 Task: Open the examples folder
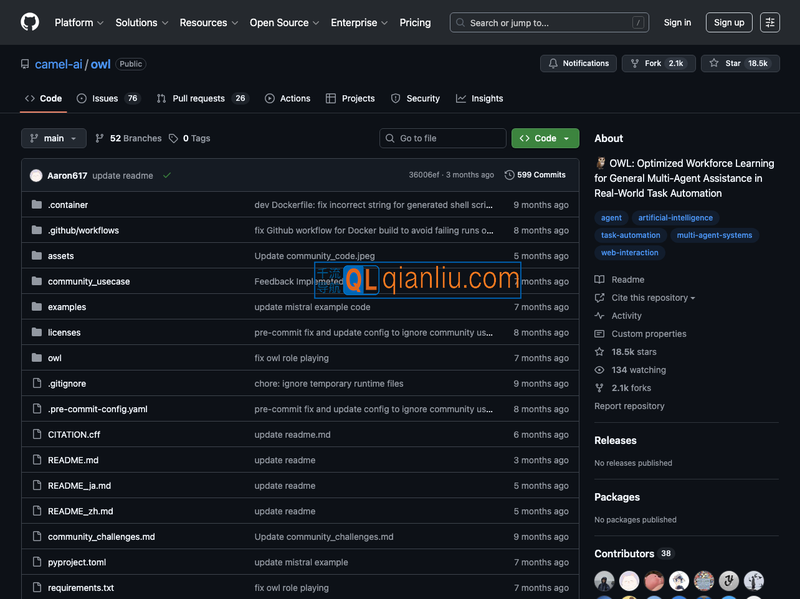pyautogui.click(x=67, y=307)
